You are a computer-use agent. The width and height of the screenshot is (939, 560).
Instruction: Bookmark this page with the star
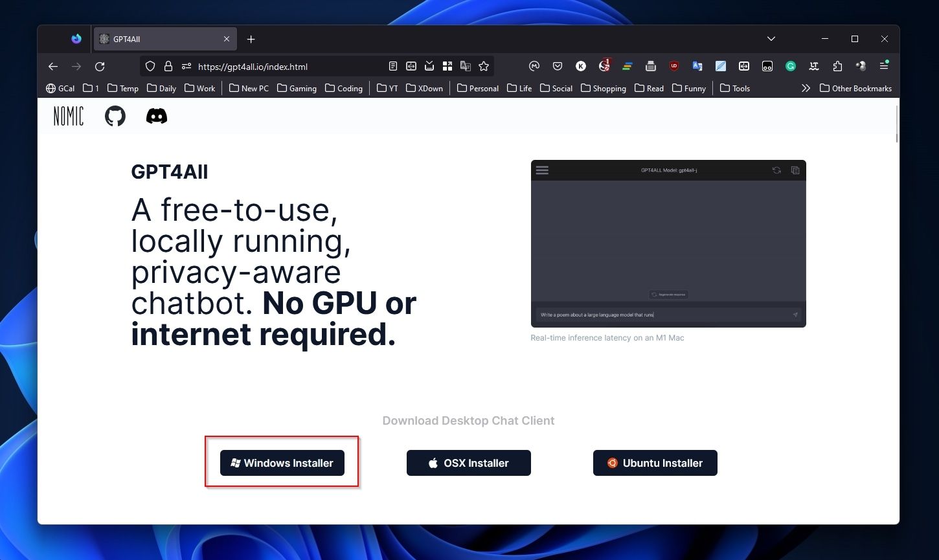[x=483, y=66]
